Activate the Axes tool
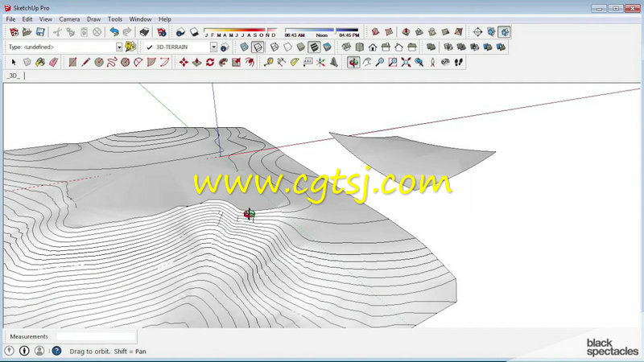Image resolution: width=644 pixels, height=362 pixels. (320, 62)
